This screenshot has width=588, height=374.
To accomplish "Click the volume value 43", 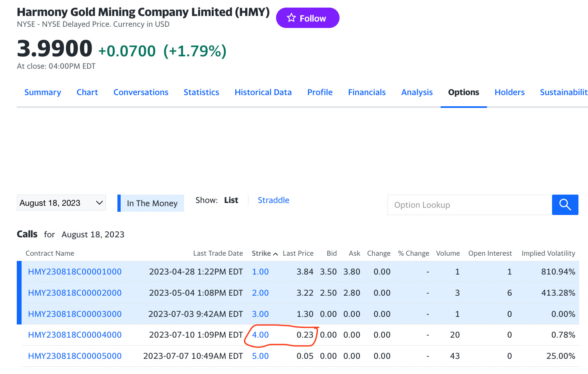I will (455, 356).
